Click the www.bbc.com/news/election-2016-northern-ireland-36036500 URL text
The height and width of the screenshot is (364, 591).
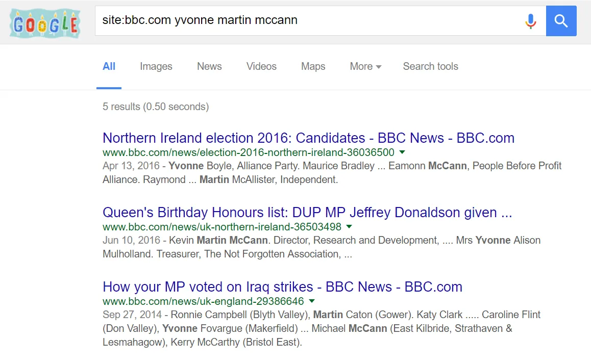(x=249, y=152)
